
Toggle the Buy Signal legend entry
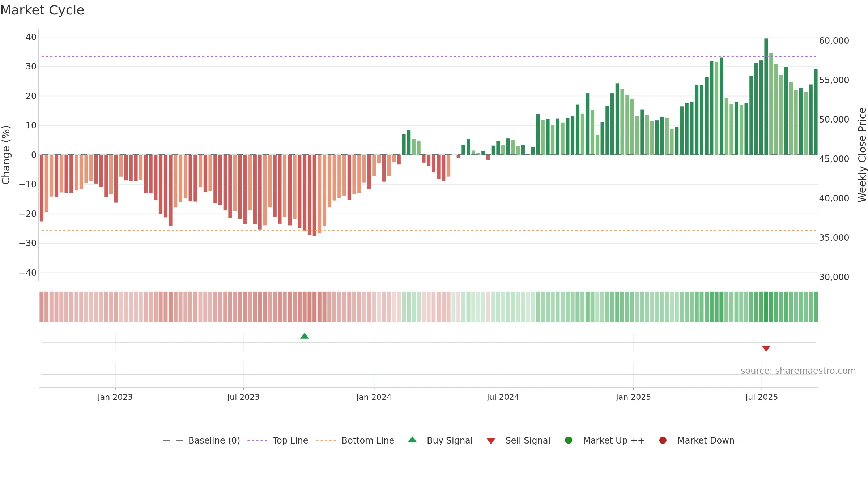(440, 441)
